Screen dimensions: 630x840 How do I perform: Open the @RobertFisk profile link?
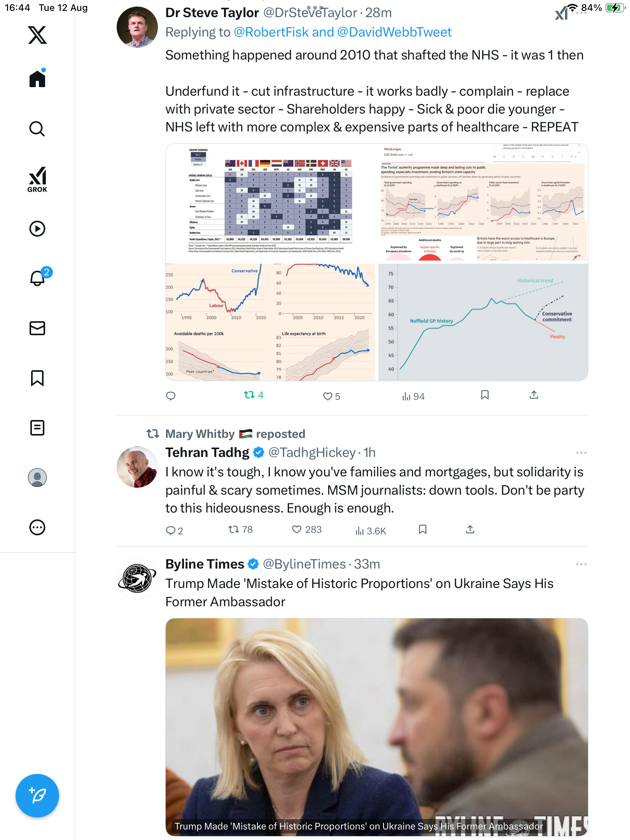271,32
